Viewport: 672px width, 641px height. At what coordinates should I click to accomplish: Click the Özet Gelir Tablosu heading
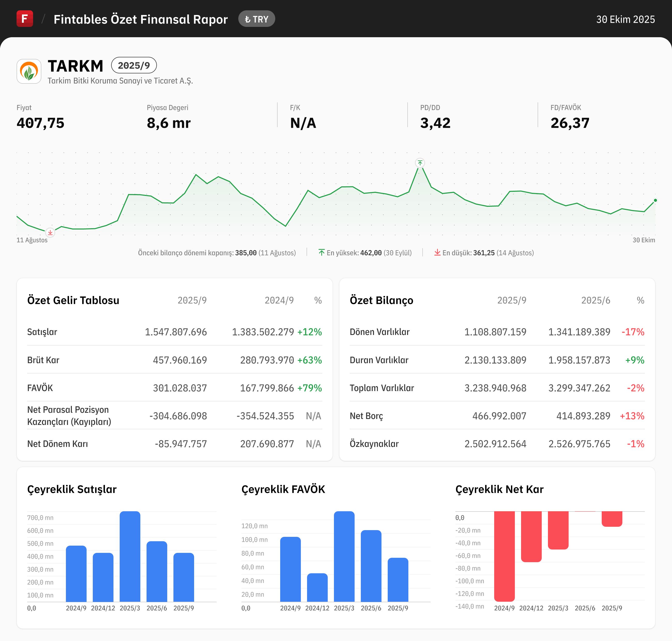coord(73,300)
